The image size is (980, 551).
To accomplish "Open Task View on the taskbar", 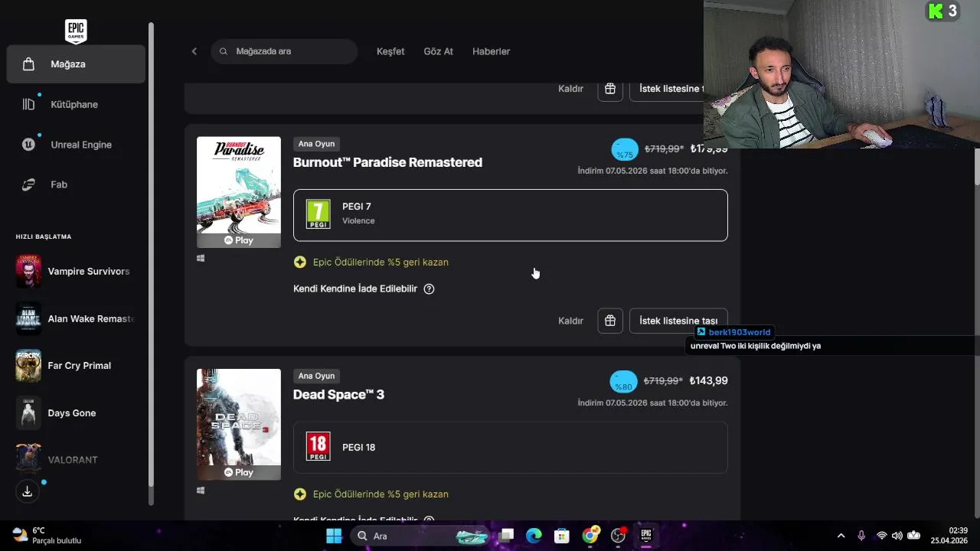I will click(506, 536).
